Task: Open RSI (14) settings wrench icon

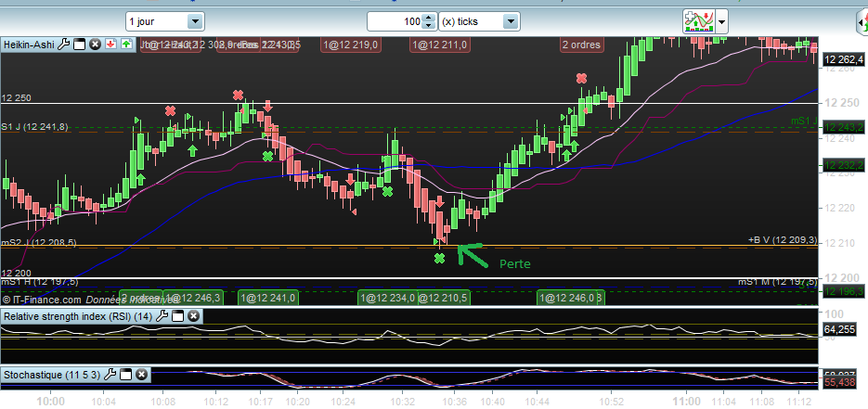Action: point(162,316)
